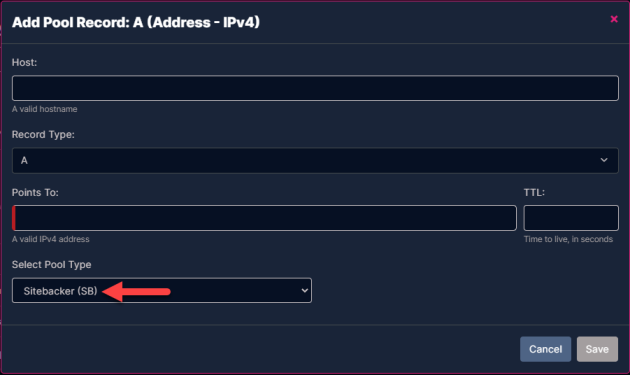Click the Host input field
This screenshot has width=631, height=375.
tap(315, 88)
